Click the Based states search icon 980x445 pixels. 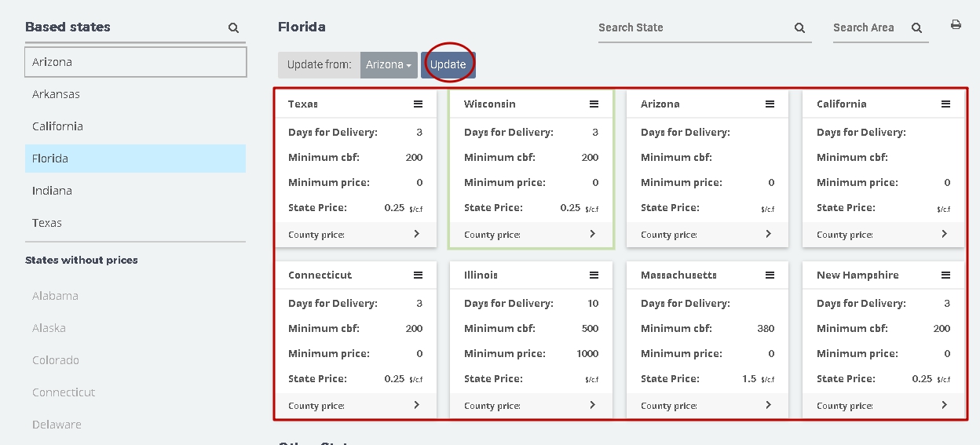(x=233, y=27)
